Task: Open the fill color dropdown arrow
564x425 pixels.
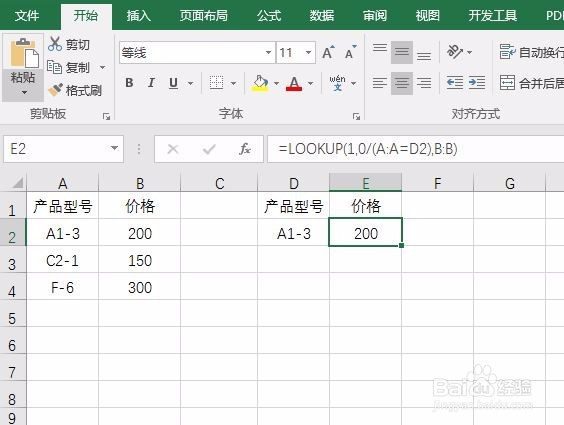Action: 276,83
